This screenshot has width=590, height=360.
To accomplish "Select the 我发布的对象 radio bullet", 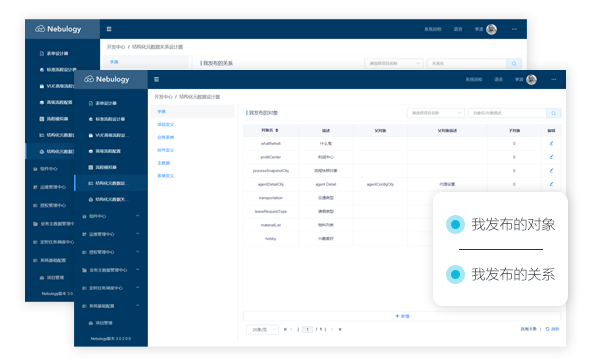I will click(455, 224).
